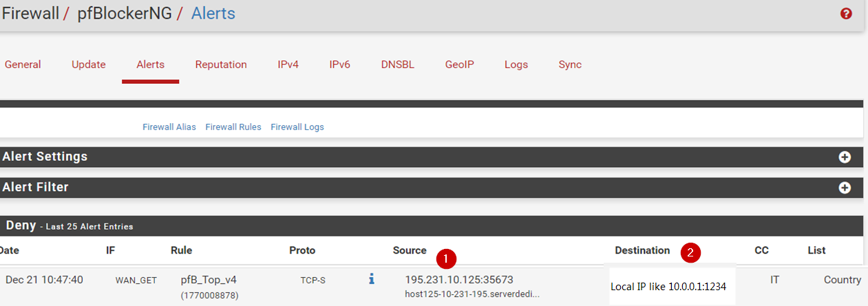This screenshot has height=306, width=868.
Task: Click the pfBlockerNG breadcrumb link
Action: pos(123,13)
